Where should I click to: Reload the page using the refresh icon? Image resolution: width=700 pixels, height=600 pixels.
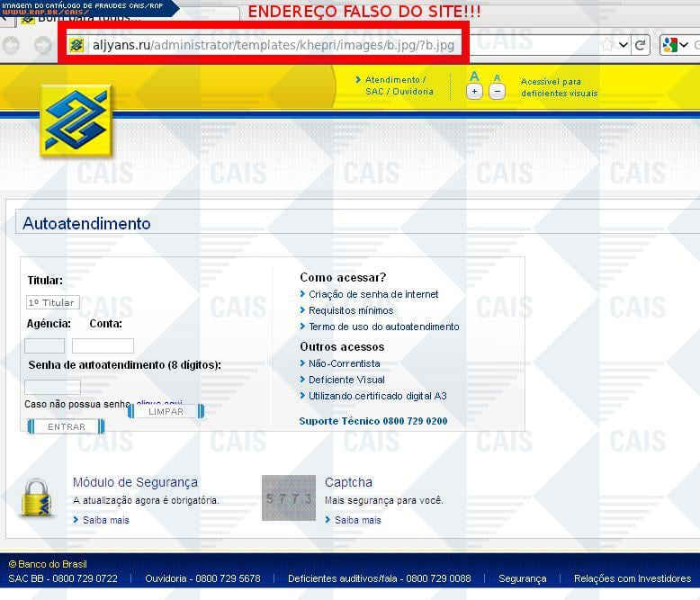click(641, 45)
